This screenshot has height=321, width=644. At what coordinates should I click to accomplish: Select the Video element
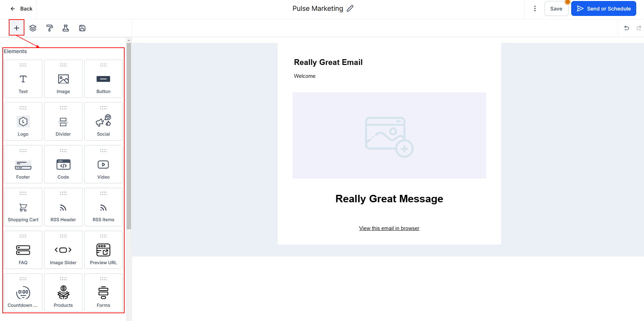coord(103,164)
